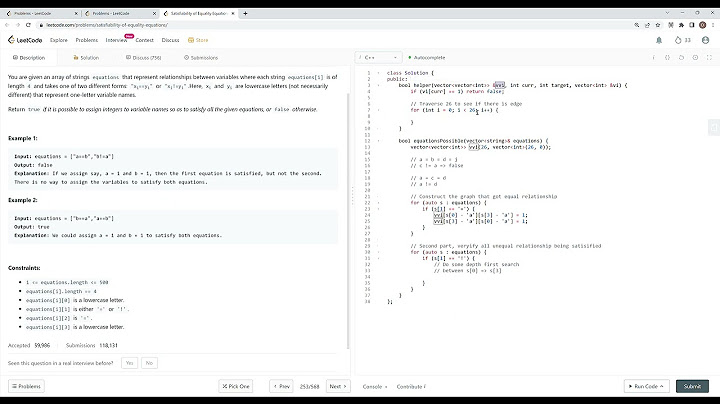Click the browser side panel icon
The height and width of the screenshot is (404, 720).
pos(692,25)
